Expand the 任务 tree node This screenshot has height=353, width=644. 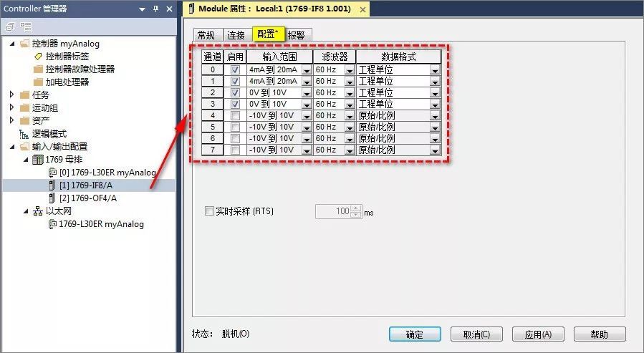tap(11, 95)
